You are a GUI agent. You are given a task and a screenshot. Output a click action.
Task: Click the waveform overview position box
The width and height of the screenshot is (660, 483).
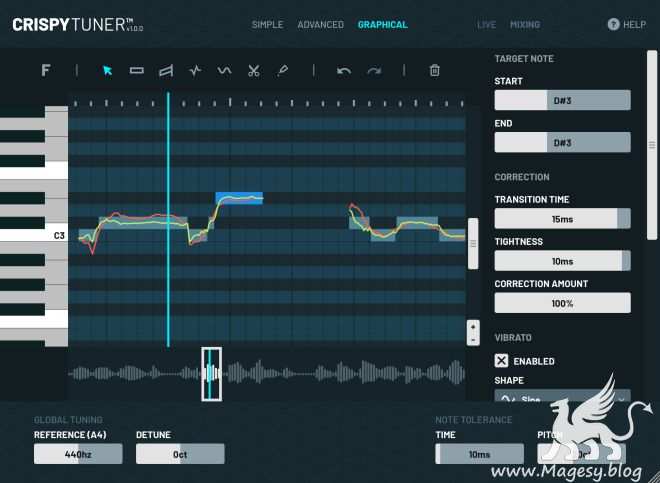(x=211, y=374)
